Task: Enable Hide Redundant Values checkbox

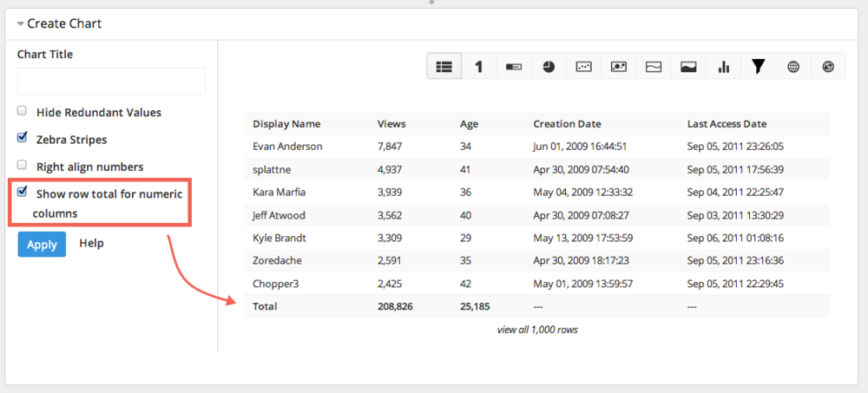Action: pyautogui.click(x=23, y=111)
